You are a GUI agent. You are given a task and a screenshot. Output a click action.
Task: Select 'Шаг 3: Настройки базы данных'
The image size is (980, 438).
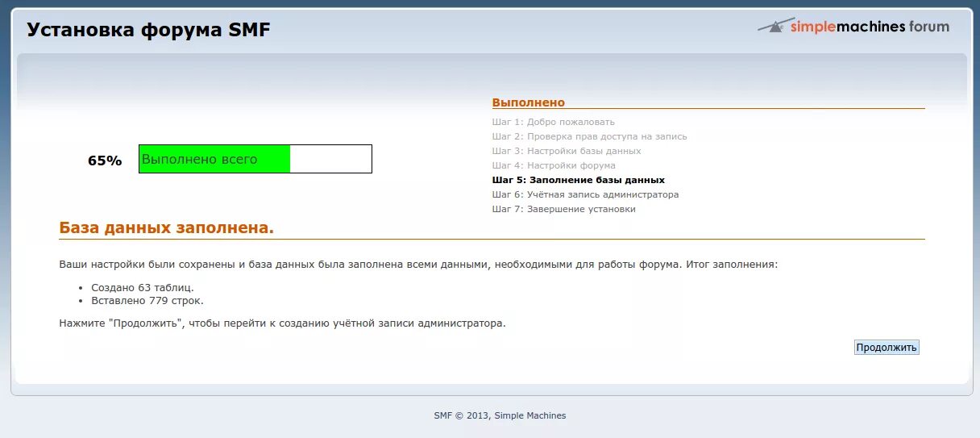click(567, 151)
